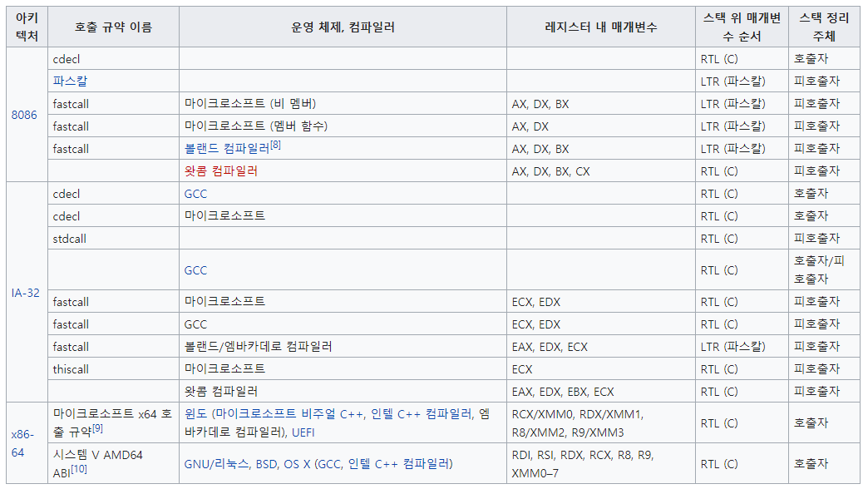Open 인텔 C++ 컴파일러 link in the GNU/리눅스 row
The width and height of the screenshot is (868, 489).
pos(399,464)
